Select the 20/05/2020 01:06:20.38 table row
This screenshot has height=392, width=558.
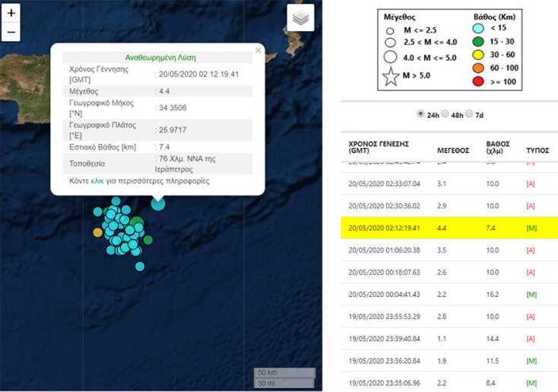point(449,249)
